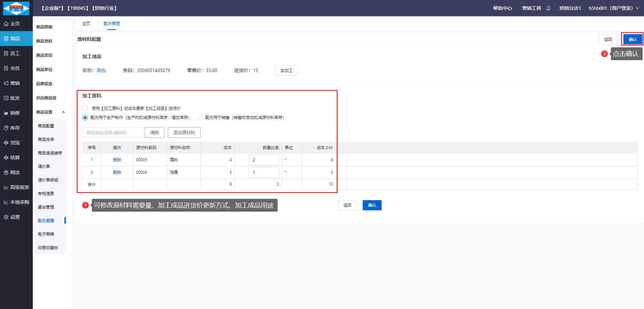Open 商品资料 in the submenu
Screen dimensions: 644x309
pyautogui.click(x=44, y=41)
